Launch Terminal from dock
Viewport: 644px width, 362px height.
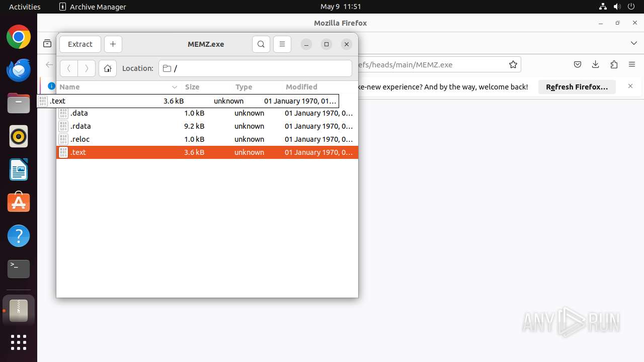[x=19, y=269]
